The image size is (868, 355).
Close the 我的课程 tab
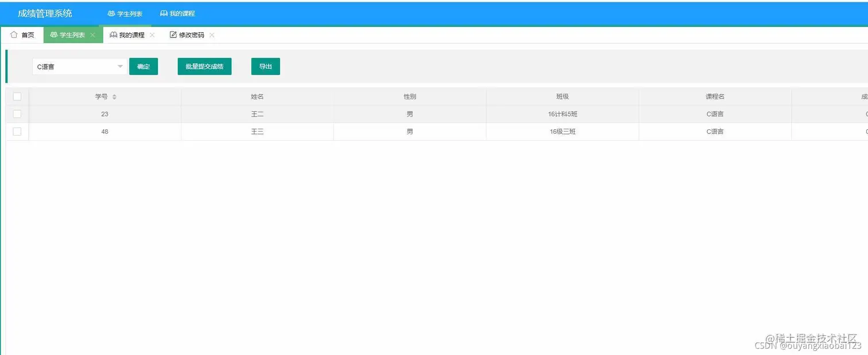click(x=152, y=35)
